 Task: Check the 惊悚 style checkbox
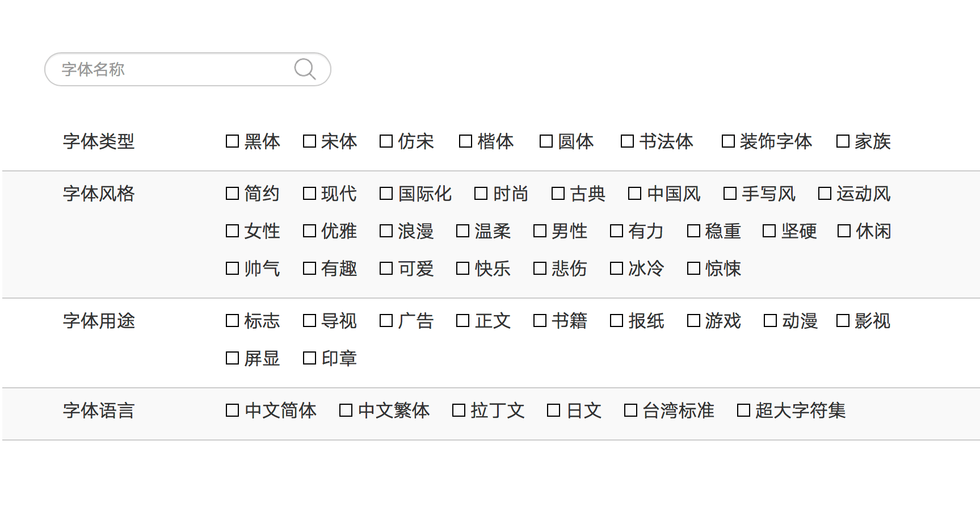coord(693,269)
